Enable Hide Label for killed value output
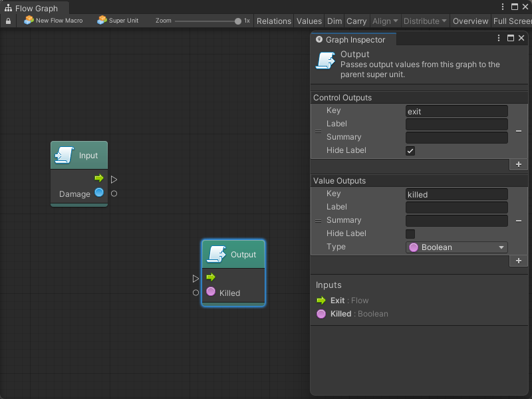The image size is (532, 399). click(410, 233)
